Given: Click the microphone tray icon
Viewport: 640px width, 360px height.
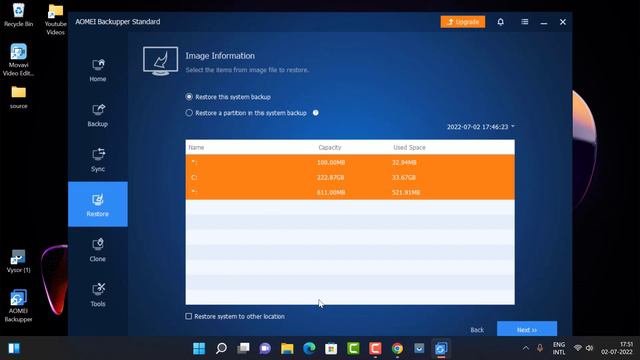Looking at the screenshot, I should click(540, 348).
